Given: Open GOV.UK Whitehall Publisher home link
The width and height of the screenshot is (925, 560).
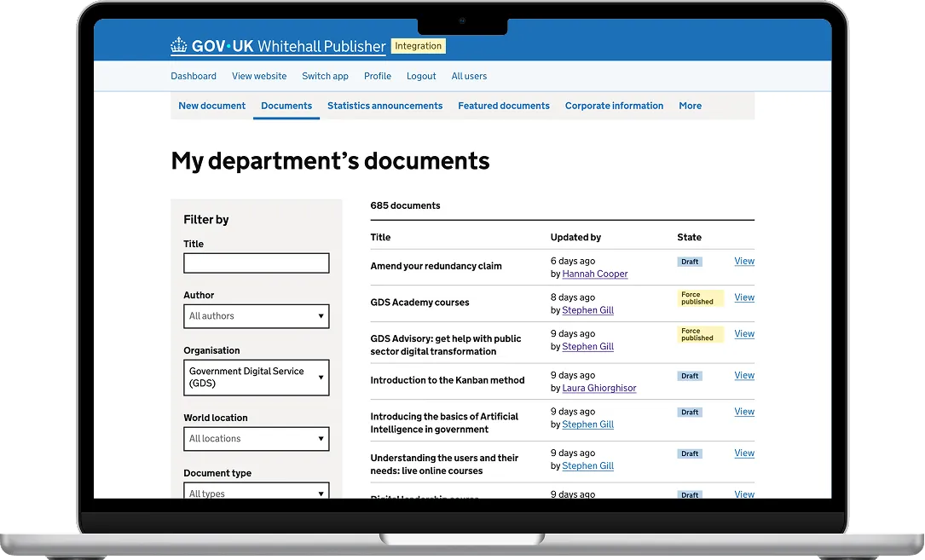Looking at the screenshot, I should [x=278, y=46].
